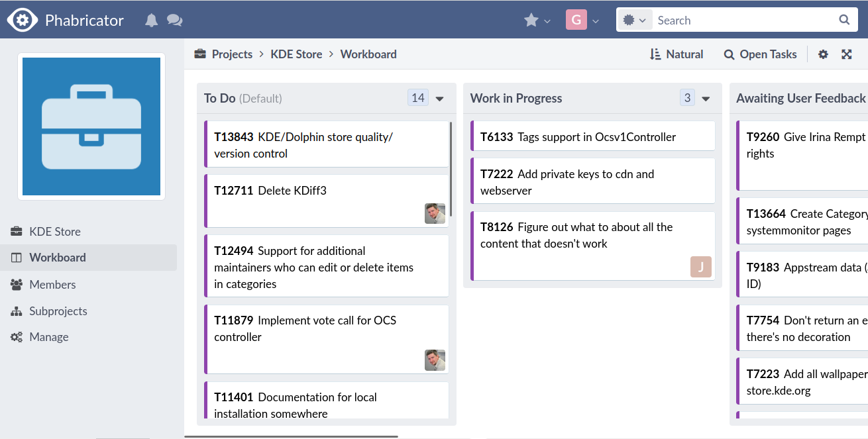Click Open Tasks filter button
This screenshot has width=868, height=439.
(760, 54)
